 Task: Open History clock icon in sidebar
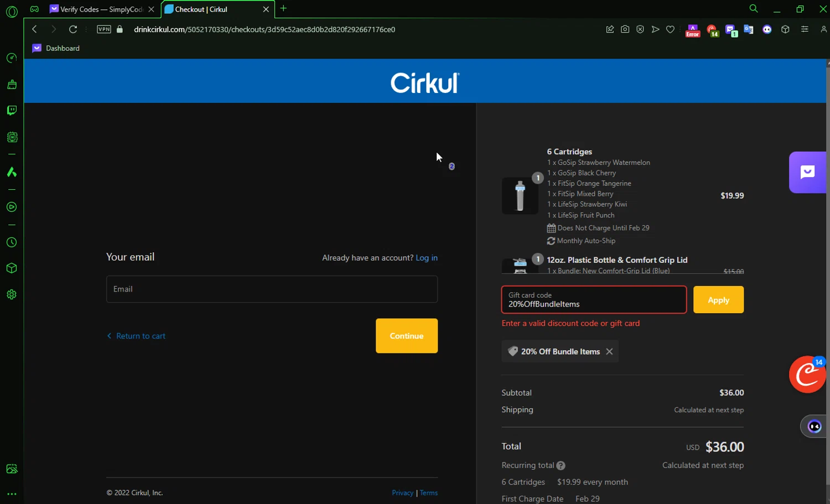(12, 242)
